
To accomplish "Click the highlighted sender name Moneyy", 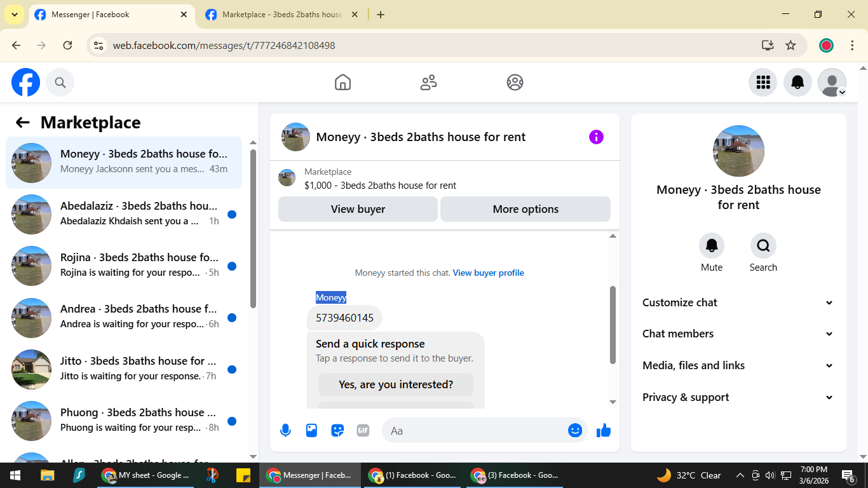I will [x=331, y=297].
